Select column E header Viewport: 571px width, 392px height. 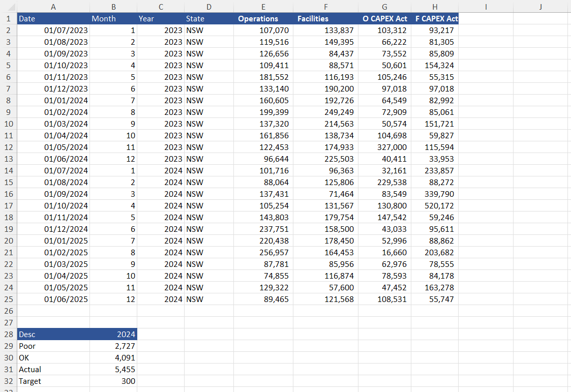click(263, 7)
